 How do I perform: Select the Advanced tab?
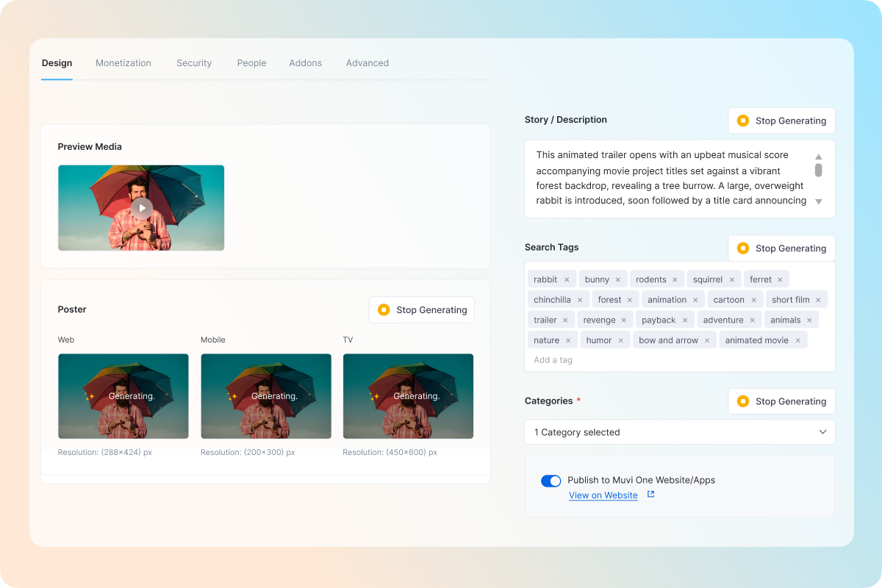click(367, 63)
